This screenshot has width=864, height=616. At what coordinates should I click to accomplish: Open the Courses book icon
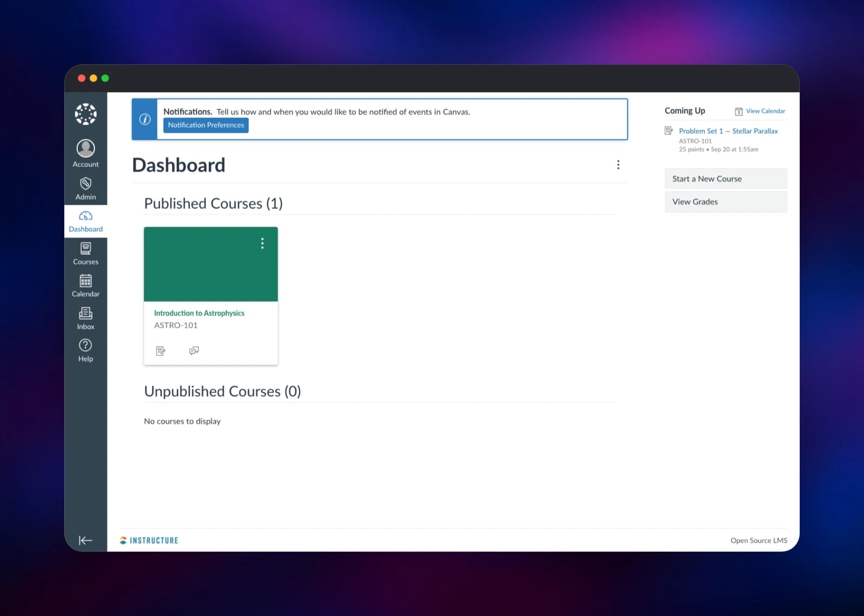pos(86,248)
